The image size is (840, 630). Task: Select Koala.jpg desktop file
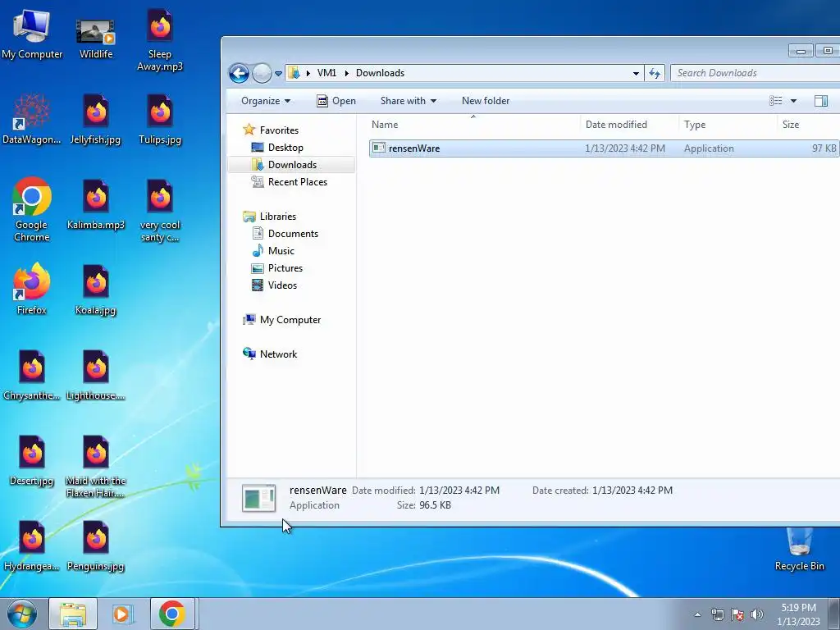tap(95, 290)
